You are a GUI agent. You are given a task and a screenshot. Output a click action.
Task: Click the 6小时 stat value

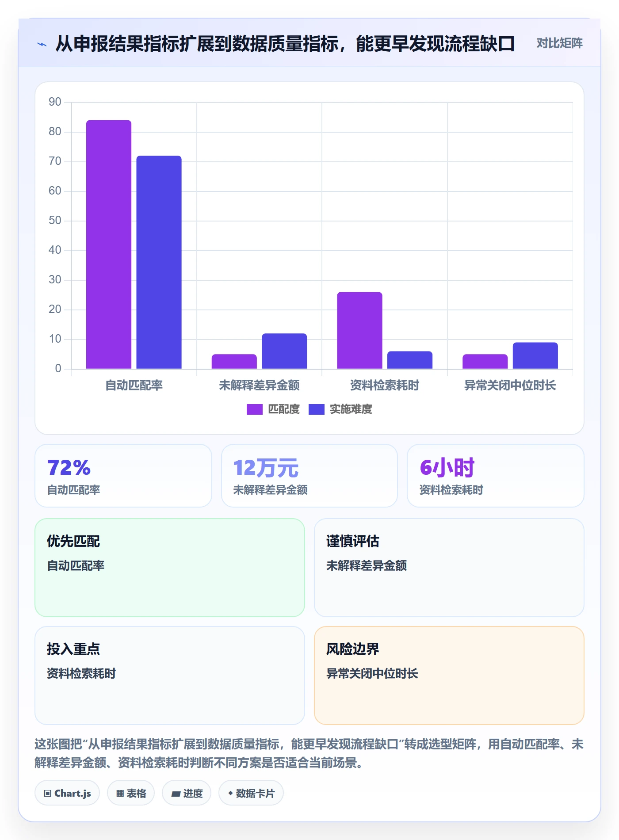pos(447,468)
